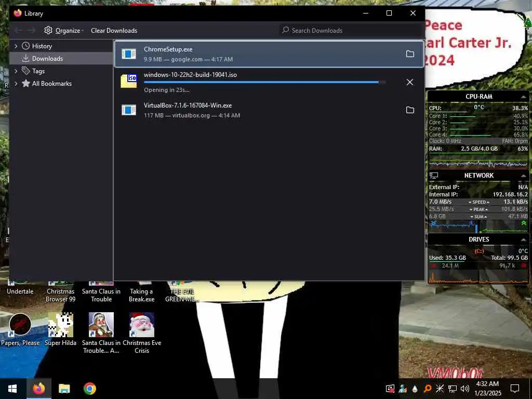
Task: Select the Super Hilda desktop icon
Action: (60, 330)
